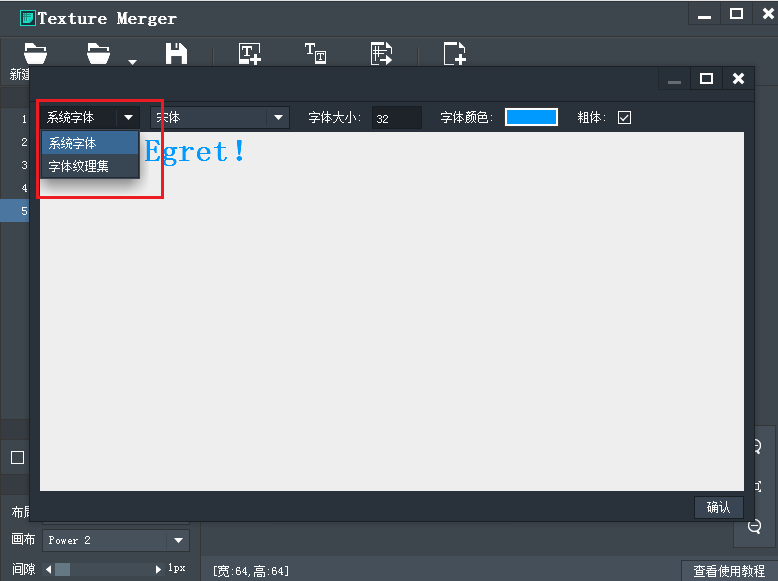Minimize the main Texture Merger window
This screenshot has width=778, height=581.
704,15
